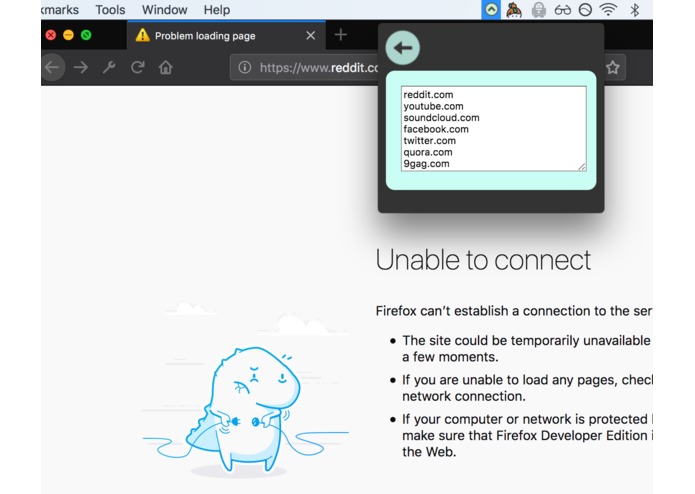The image size is (695, 494).
Task: Reload the current page
Action: click(x=137, y=67)
